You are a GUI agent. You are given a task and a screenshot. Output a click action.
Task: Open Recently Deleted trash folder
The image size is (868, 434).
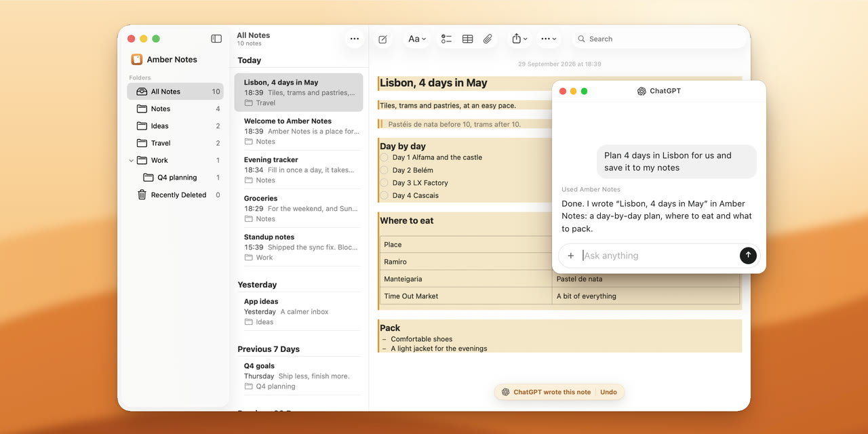coord(175,195)
